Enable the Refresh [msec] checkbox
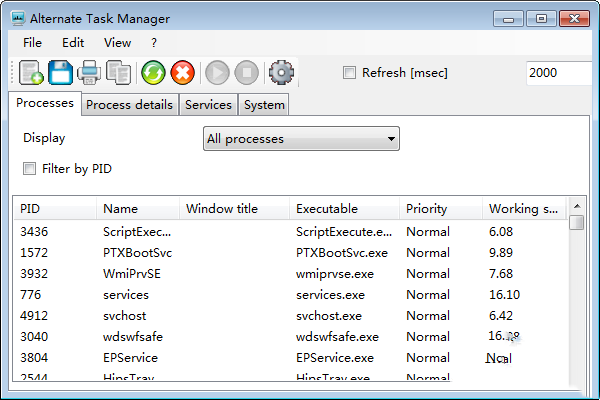Viewport: 600px width, 400px height. (349, 72)
